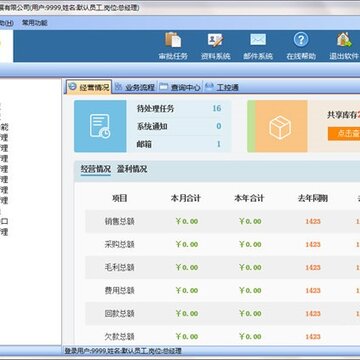This screenshot has height=360, width=360.
Task: Click 欠款总额 本年合计 value ¥0.00
Action: 250,336
